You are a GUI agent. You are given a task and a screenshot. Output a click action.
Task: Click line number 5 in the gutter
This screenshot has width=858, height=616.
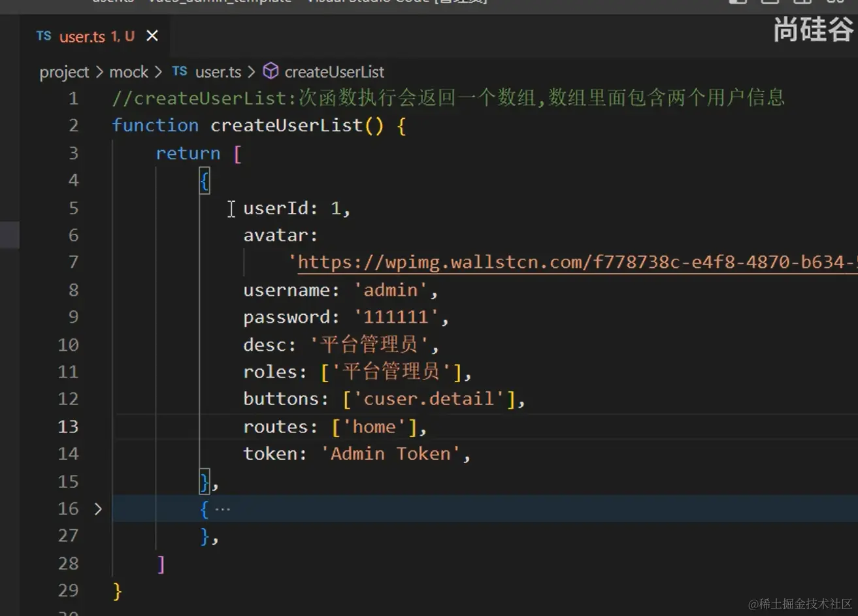tap(73, 208)
